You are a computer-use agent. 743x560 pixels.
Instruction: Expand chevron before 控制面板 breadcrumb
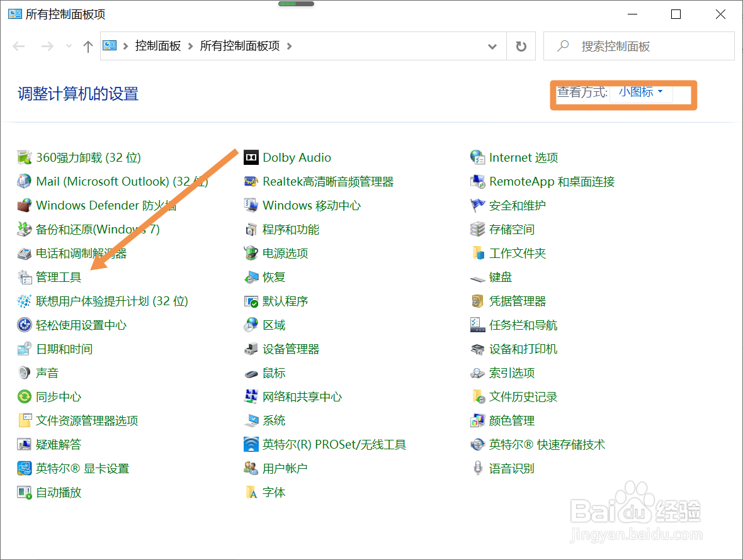click(x=125, y=46)
